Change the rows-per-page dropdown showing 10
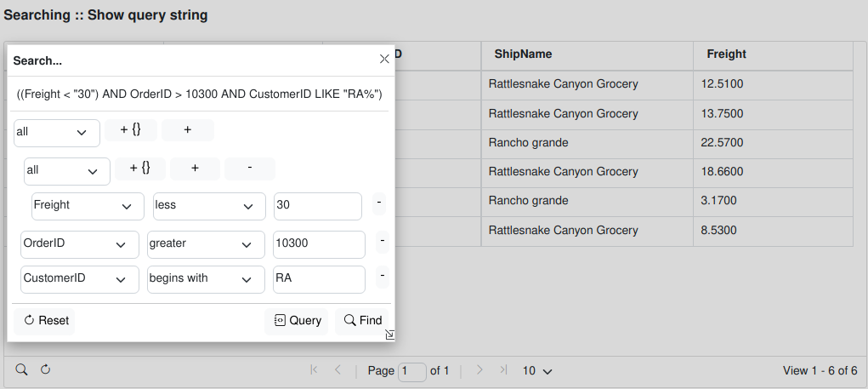The image size is (868, 389). point(537,371)
